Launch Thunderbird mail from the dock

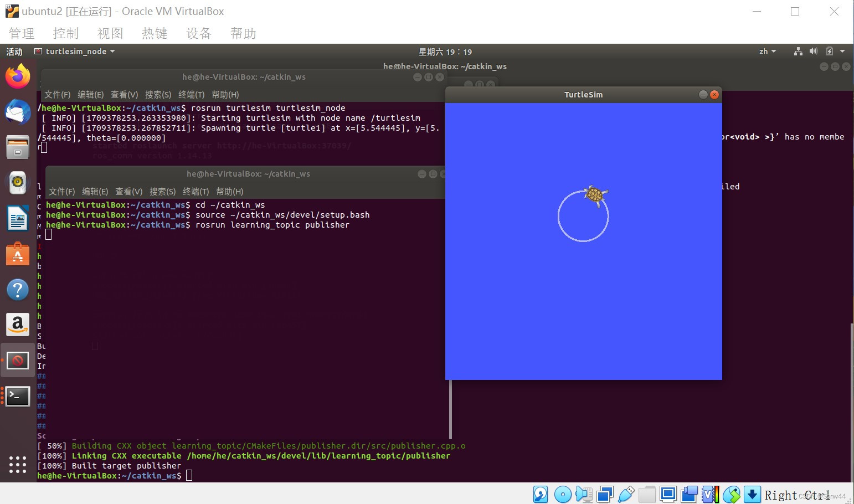[x=18, y=112]
